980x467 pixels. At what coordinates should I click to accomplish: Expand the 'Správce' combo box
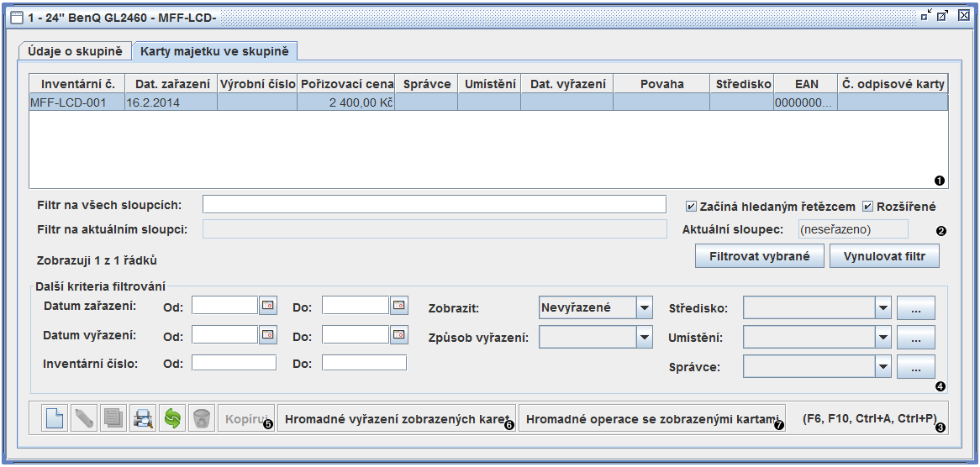click(x=883, y=367)
